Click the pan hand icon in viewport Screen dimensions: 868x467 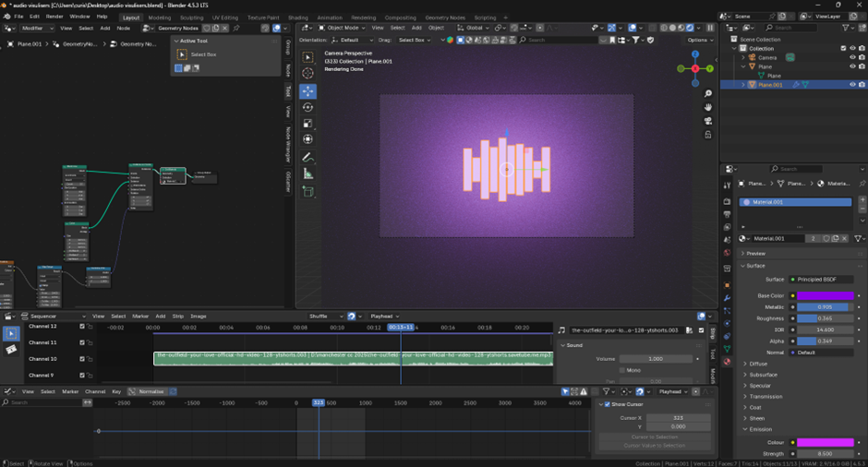[x=708, y=107]
